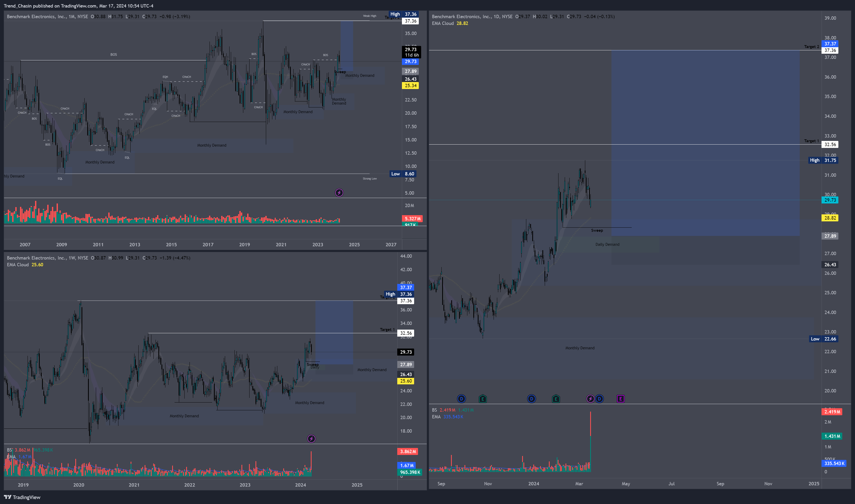This screenshot has width=855, height=504.
Task: Click the Monthly Demand label on daily chart
Action: (580, 348)
